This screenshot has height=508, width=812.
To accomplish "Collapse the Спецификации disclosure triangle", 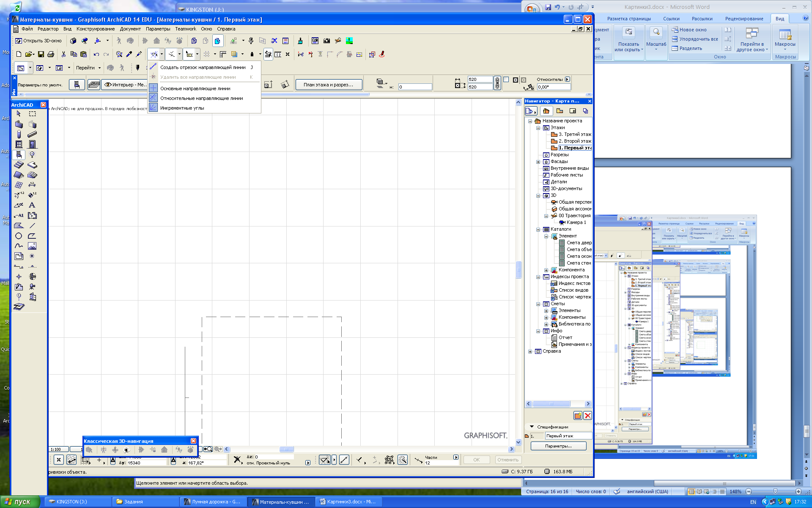I will [532, 427].
